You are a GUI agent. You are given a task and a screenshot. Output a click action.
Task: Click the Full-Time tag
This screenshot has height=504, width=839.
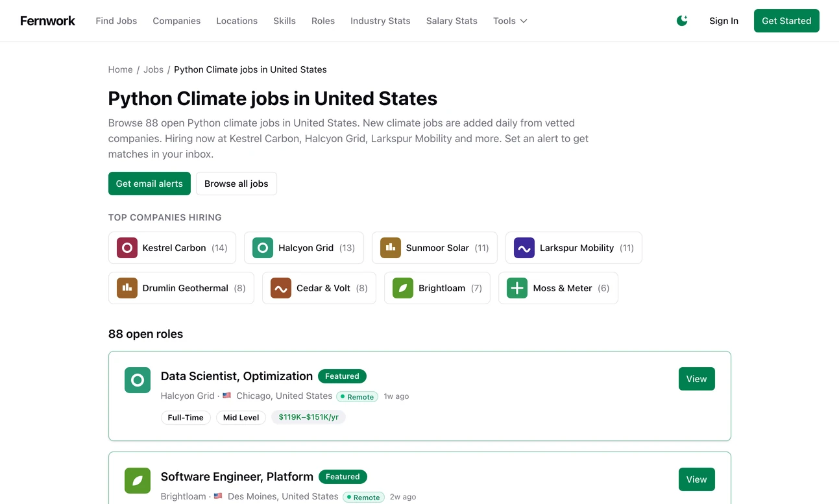[x=186, y=417]
